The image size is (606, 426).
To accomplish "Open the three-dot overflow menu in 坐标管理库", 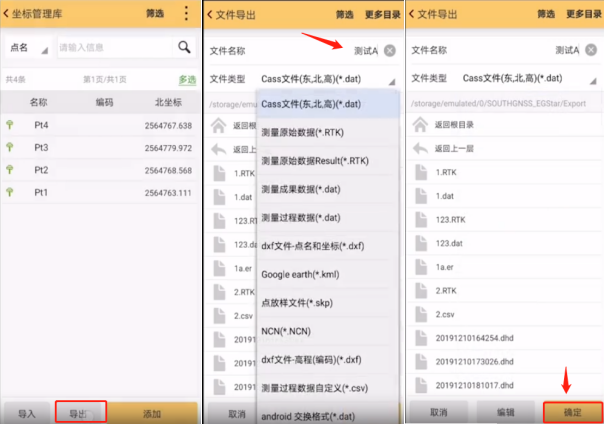I will 185,14.
